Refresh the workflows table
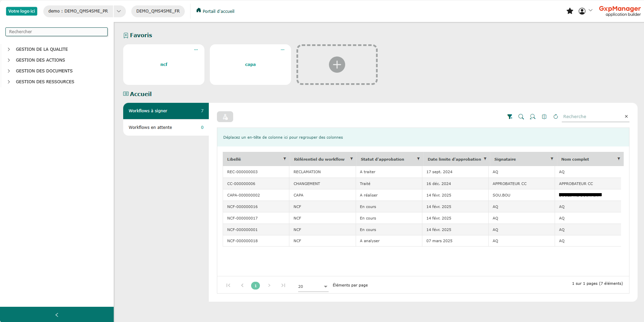Image resolution: width=644 pixels, height=322 pixels. (x=556, y=117)
